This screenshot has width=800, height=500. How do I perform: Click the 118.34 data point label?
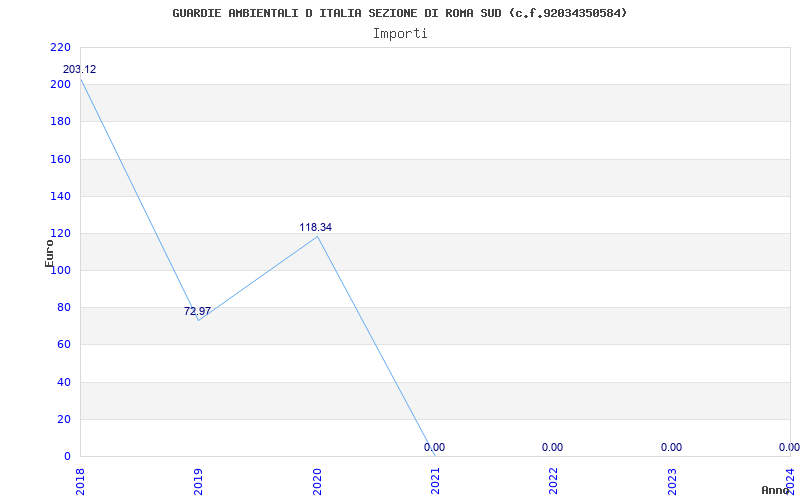click(315, 228)
